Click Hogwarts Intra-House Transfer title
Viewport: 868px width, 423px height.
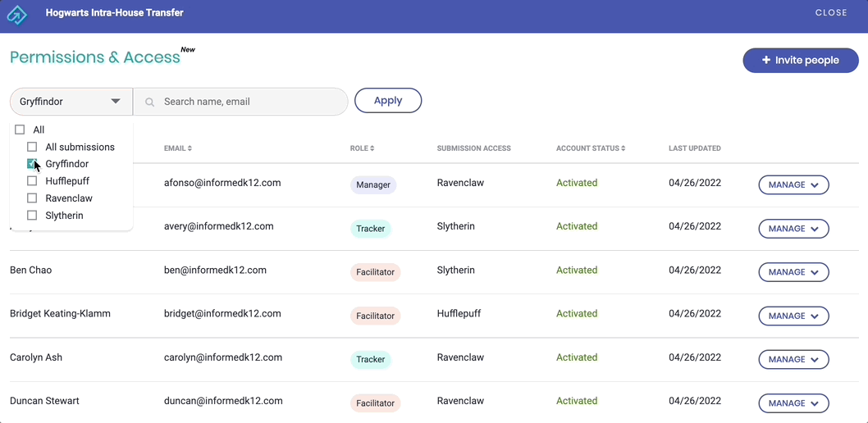pyautogui.click(x=115, y=13)
